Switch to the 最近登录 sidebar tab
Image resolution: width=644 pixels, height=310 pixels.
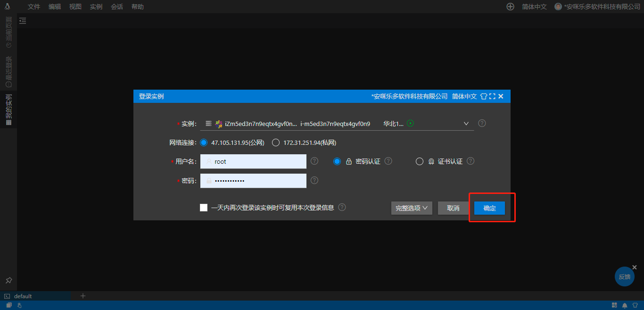click(8, 72)
